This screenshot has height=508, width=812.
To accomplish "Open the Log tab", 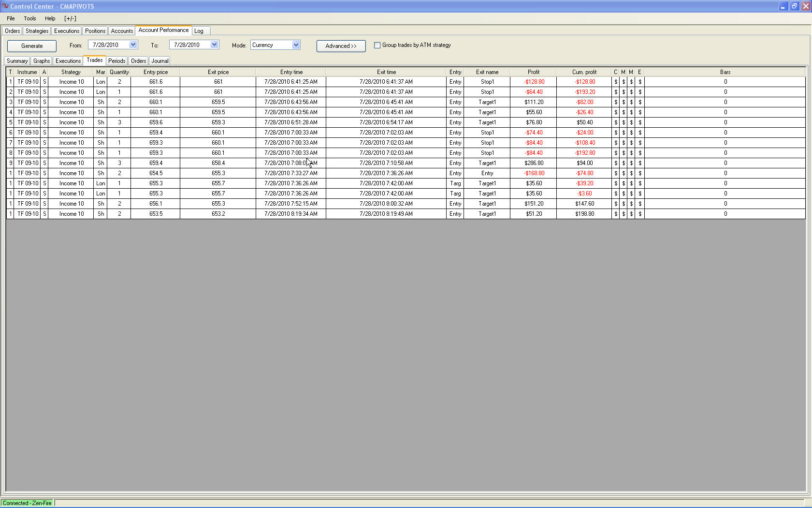I will [x=199, y=31].
